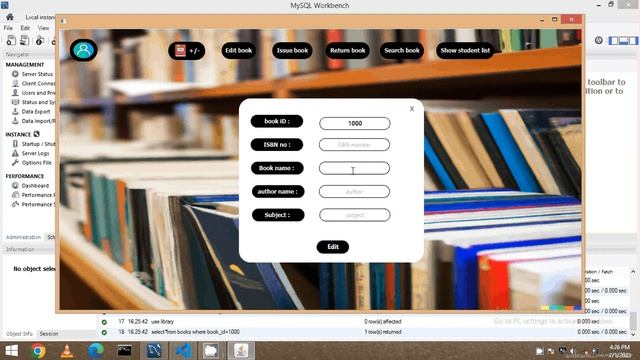Select the 'ISBN no :' label
The height and width of the screenshot is (360, 640).
(x=277, y=144)
